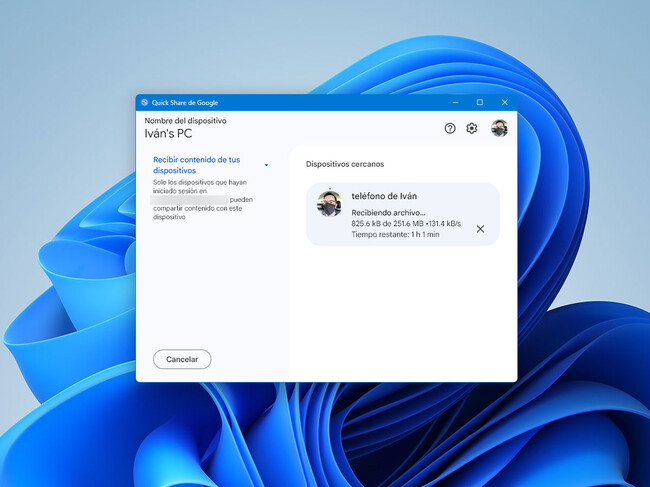Click '825.6 kB de 251.6 MB' progress text
This screenshot has height=487, width=650.
[388, 224]
